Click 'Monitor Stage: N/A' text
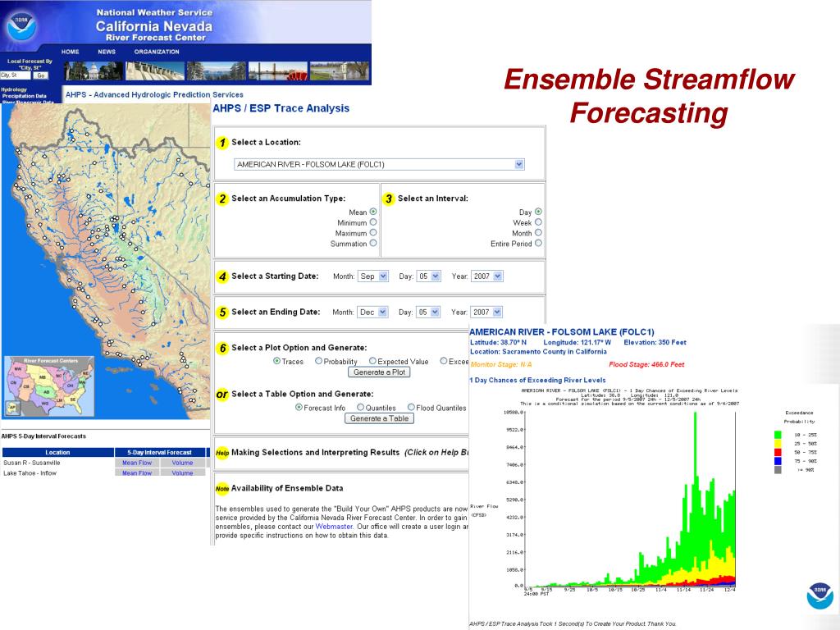840x630 pixels. pyautogui.click(x=501, y=364)
